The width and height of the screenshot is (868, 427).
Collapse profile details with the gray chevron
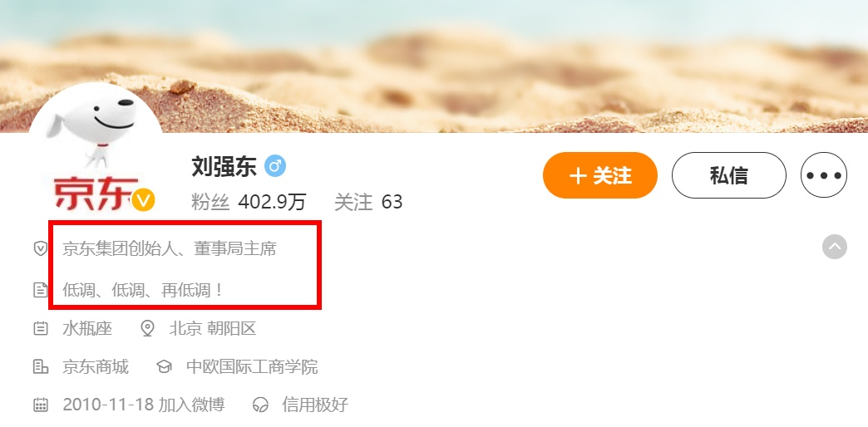point(834,247)
